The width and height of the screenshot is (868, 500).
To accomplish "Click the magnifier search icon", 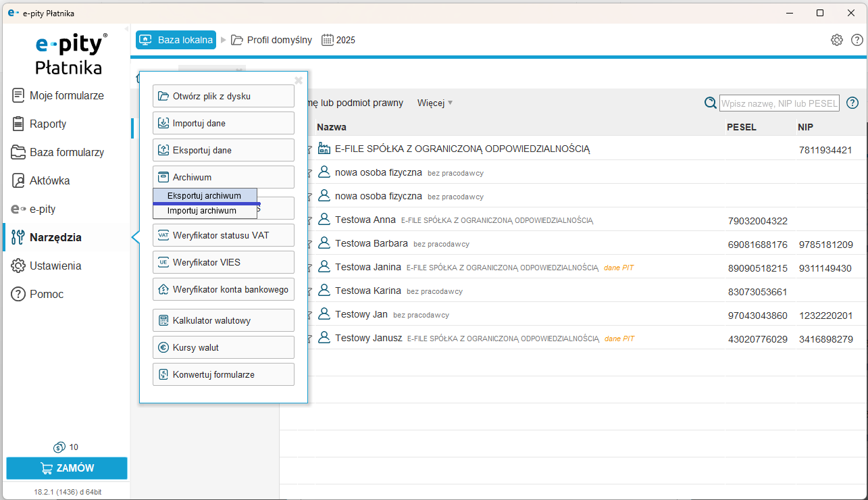I will click(x=710, y=103).
